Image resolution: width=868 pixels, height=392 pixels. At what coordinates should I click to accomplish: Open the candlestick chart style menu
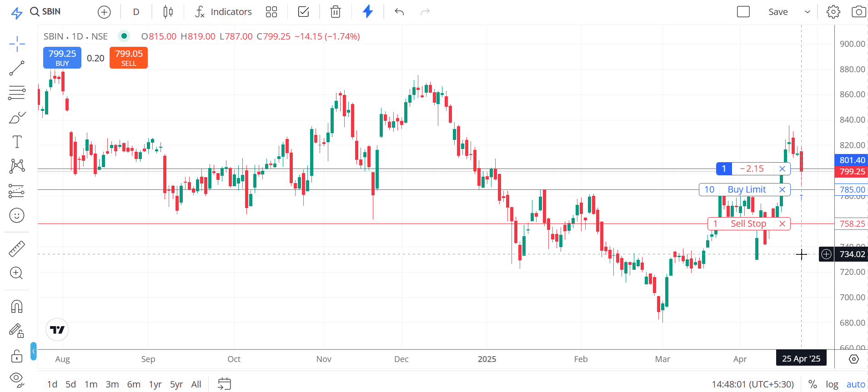(x=168, y=12)
